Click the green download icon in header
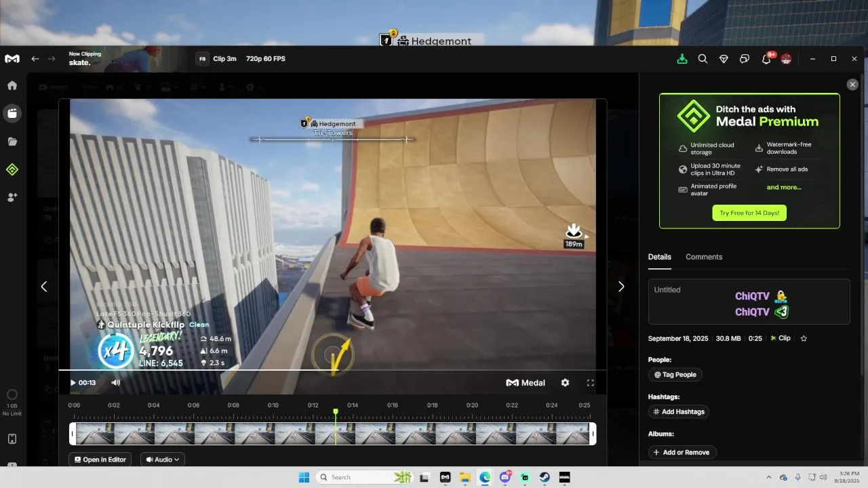The image size is (868, 488). pos(682,59)
